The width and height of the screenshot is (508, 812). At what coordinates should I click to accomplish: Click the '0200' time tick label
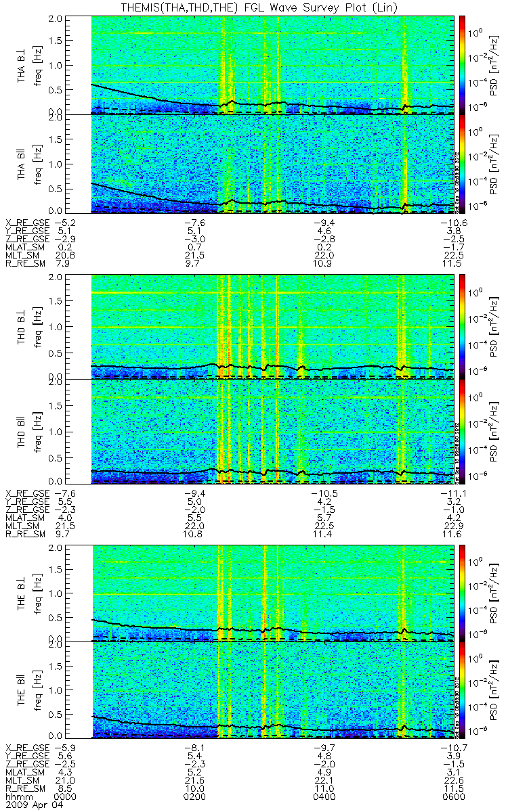click(194, 797)
